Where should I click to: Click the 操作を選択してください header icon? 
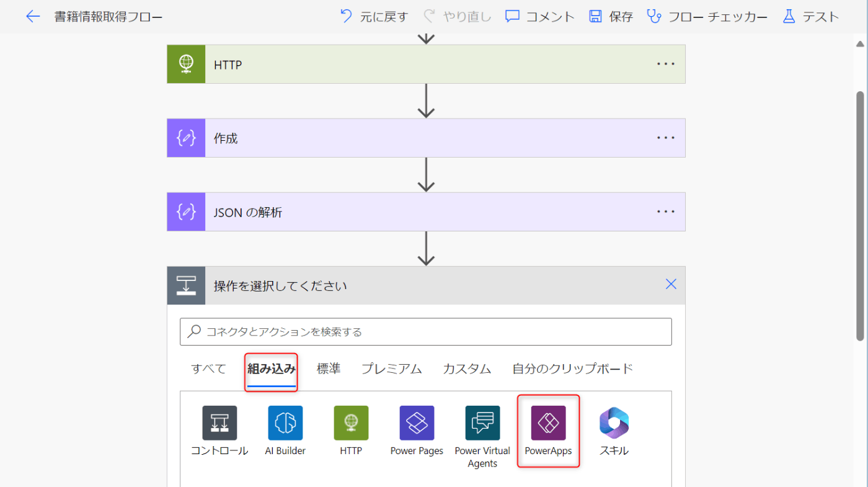tap(186, 285)
